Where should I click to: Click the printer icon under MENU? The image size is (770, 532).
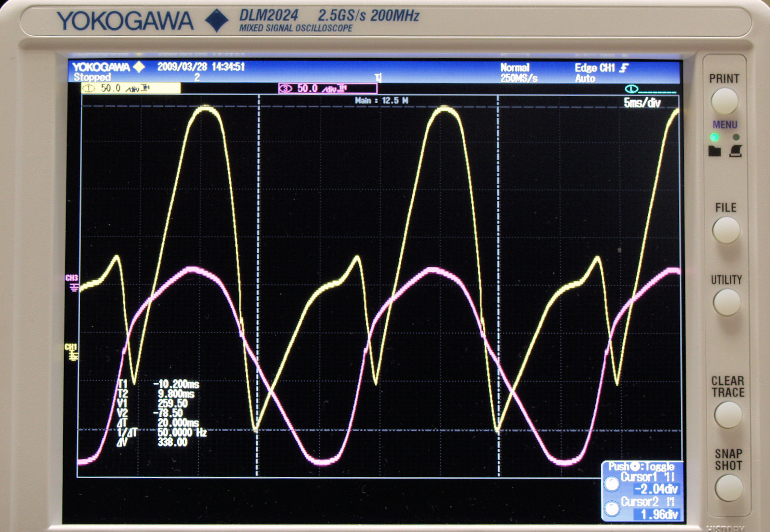(735, 151)
